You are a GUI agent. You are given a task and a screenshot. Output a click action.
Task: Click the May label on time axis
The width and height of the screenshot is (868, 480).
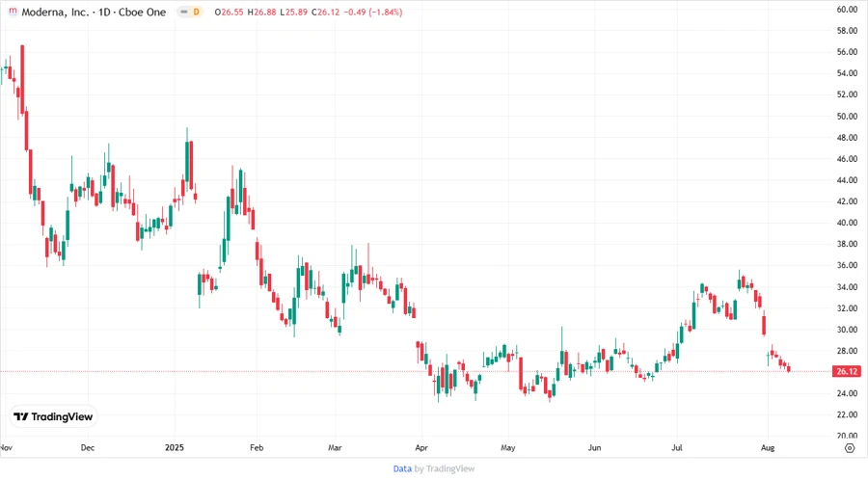click(508, 447)
